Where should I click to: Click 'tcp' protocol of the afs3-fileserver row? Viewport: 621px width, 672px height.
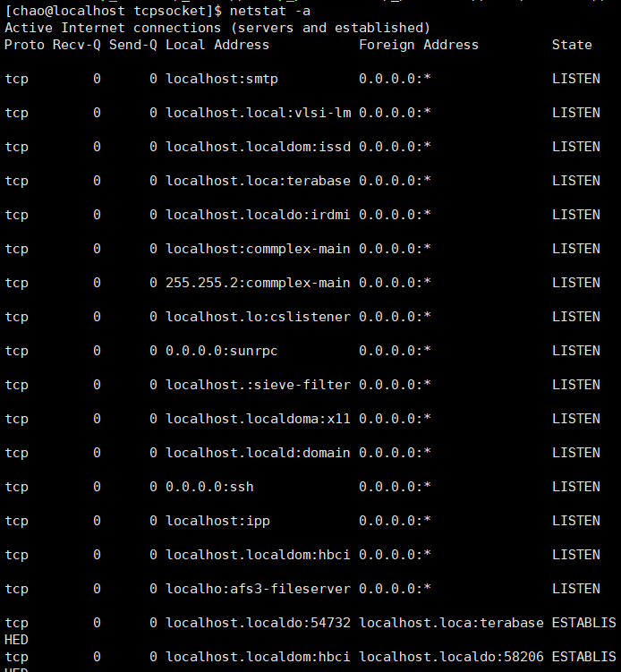pyautogui.click(x=16, y=590)
